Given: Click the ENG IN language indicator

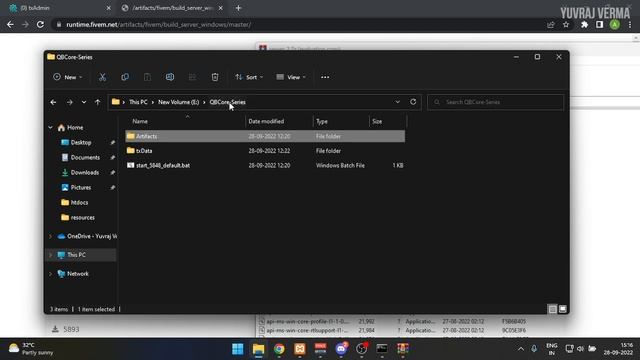Looking at the screenshot, I should click(x=551, y=349).
